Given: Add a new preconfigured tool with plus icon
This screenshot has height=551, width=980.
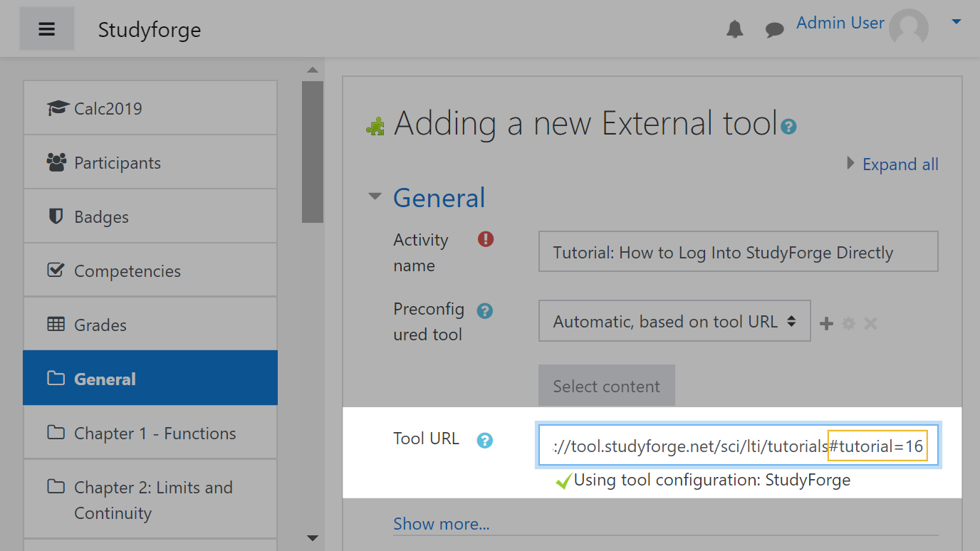Looking at the screenshot, I should pyautogui.click(x=826, y=322).
